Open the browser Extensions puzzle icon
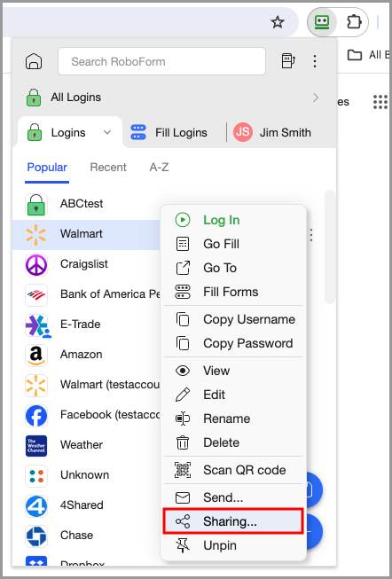 (x=354, y=22)
